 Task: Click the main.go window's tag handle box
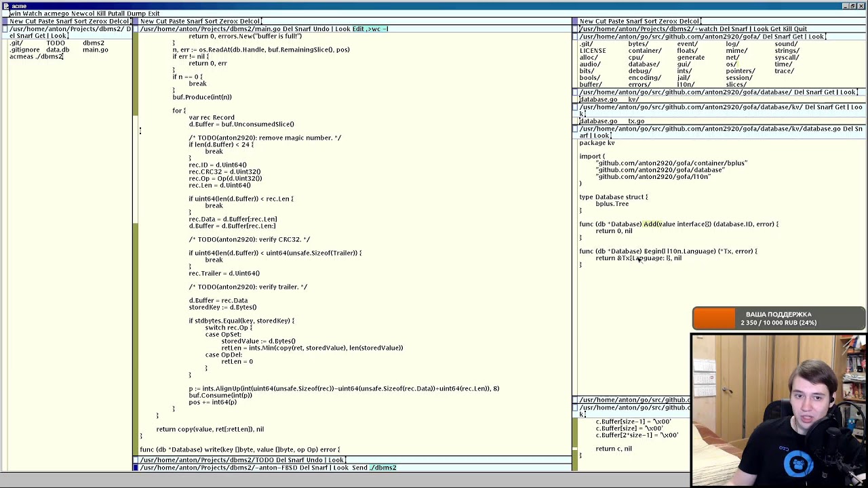[136, 29]
